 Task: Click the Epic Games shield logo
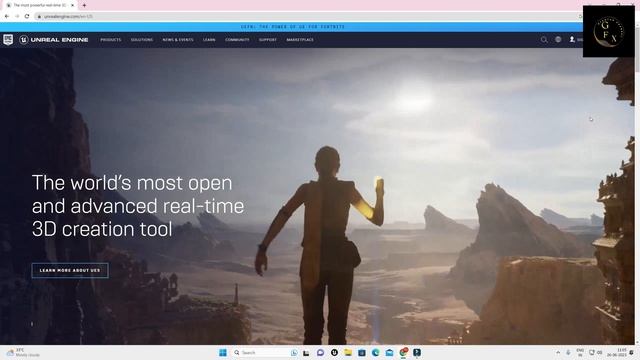pyautogui.click(x=8, y=40)
